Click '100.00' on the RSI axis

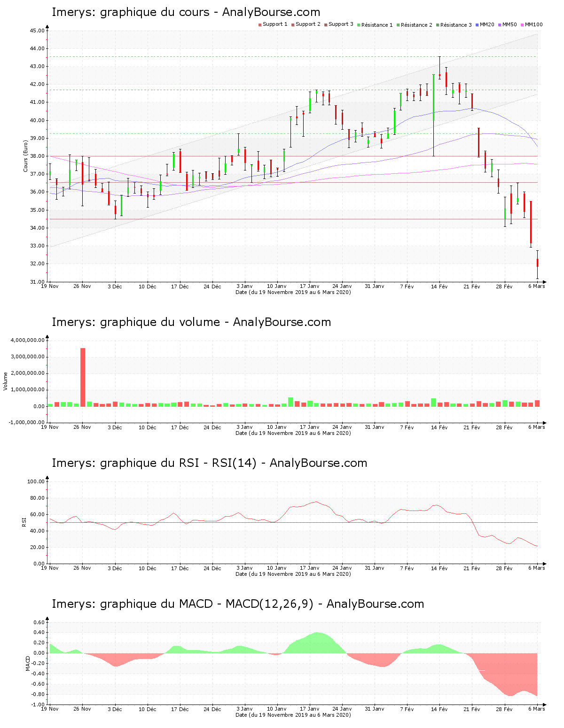point(36,482)
